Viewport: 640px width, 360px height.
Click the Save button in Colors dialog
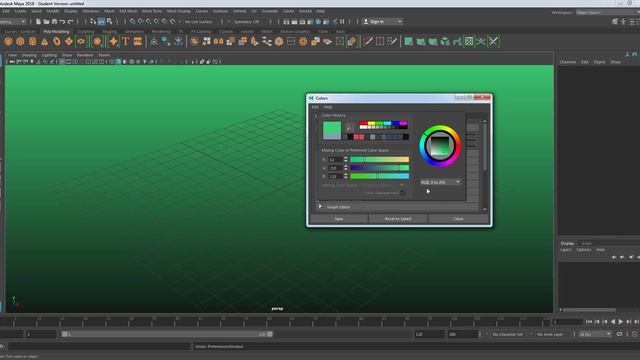coord(339,219)
